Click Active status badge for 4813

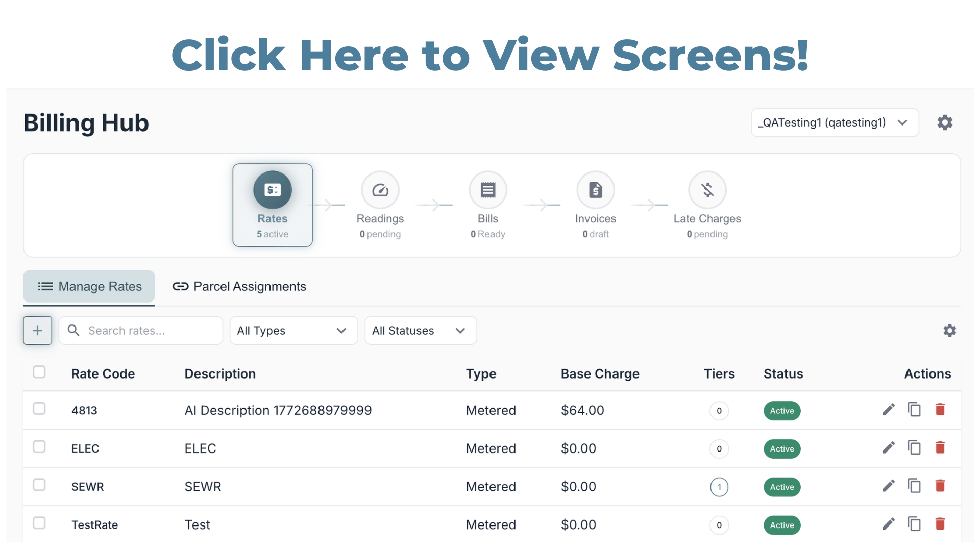(782, 411)
